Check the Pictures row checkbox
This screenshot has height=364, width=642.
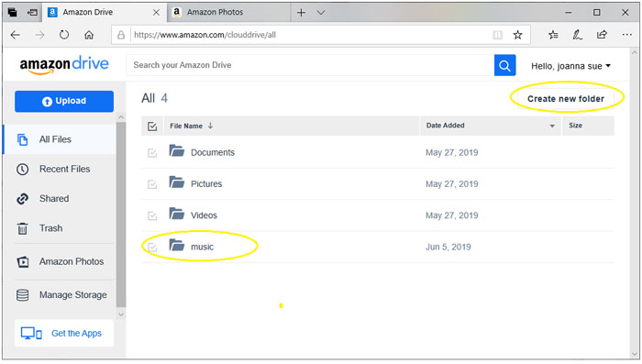click(x=152, y=184)
